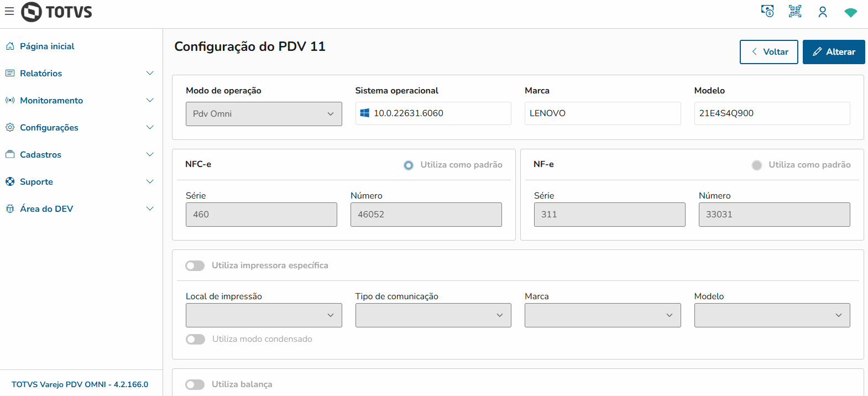868x396 pixels.
Task: Toggle 'Utiliza impressora específica' switch
Action: [x=195, y=265]
